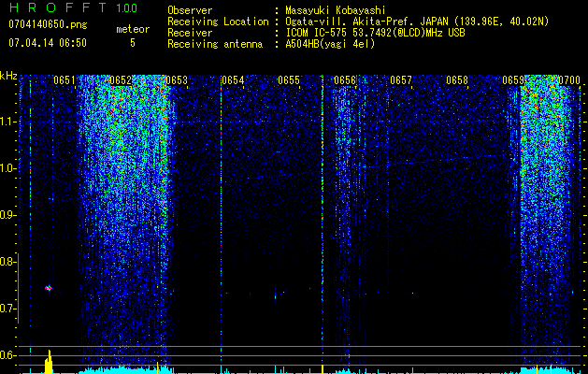This screenshot has height=374, width=588.
Task: Click the 0658 time marker
Action: 457,80
